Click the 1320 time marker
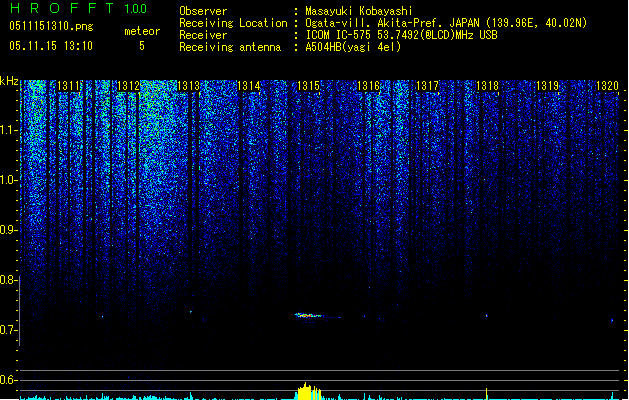This screenshot has height=400, width=629. coord(607,86)
